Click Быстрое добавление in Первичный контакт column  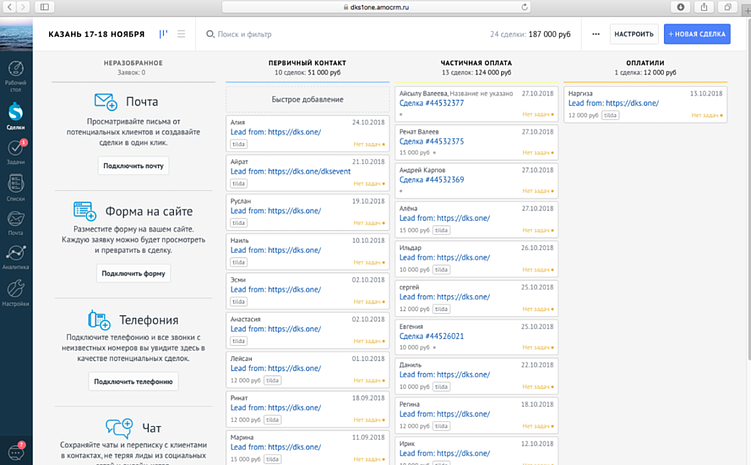tap(307, 100)
